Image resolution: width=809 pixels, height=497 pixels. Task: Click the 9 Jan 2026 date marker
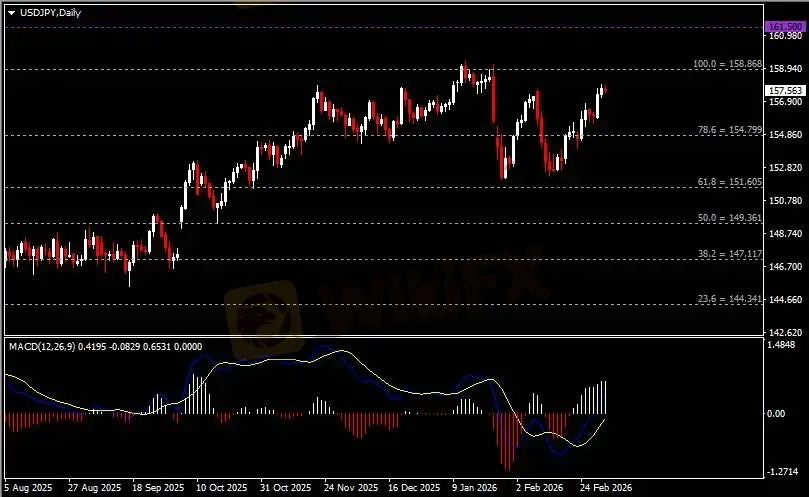click(474, 488)
